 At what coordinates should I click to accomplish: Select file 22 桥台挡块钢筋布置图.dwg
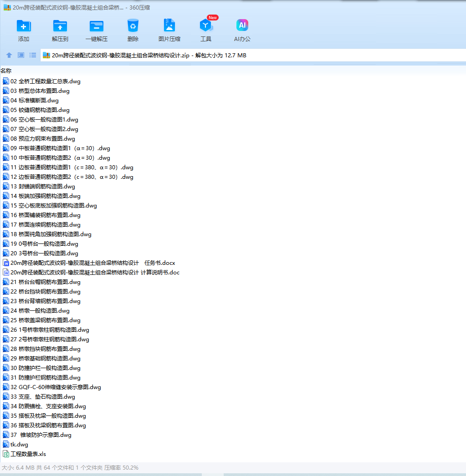(41, 292)
